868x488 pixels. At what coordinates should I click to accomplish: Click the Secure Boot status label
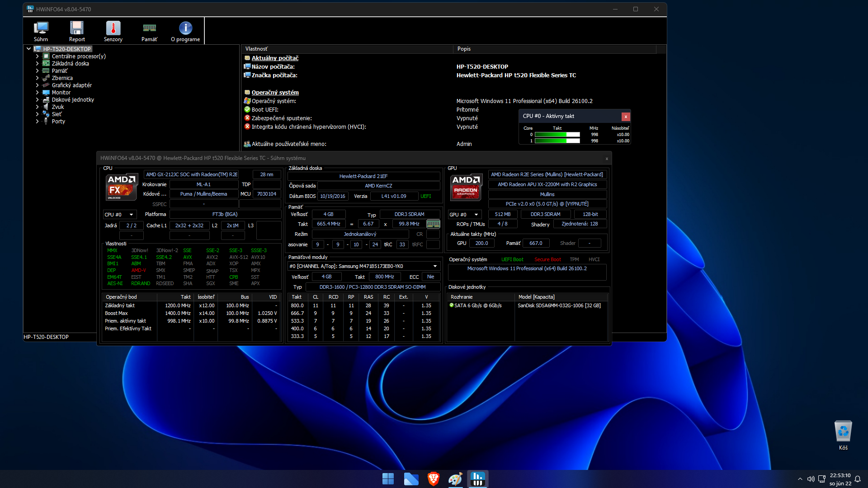547,259
